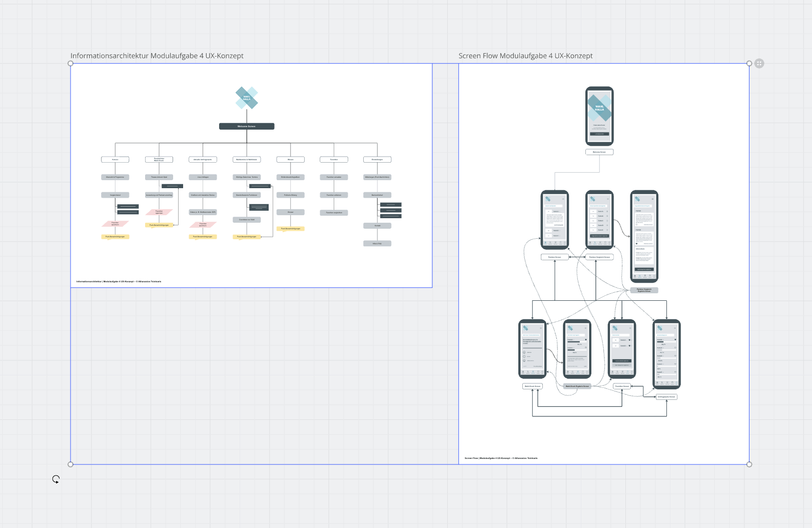Click the Countdown zur Wahl box
Image resolution: width=812 pixels, height=528 pixels.
tap(247, 220)
